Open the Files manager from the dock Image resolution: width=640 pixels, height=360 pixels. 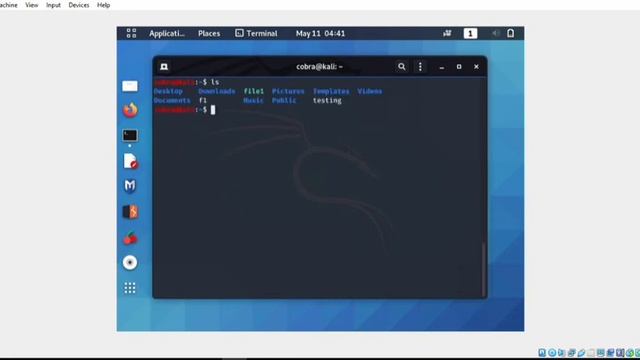point(130,86)
